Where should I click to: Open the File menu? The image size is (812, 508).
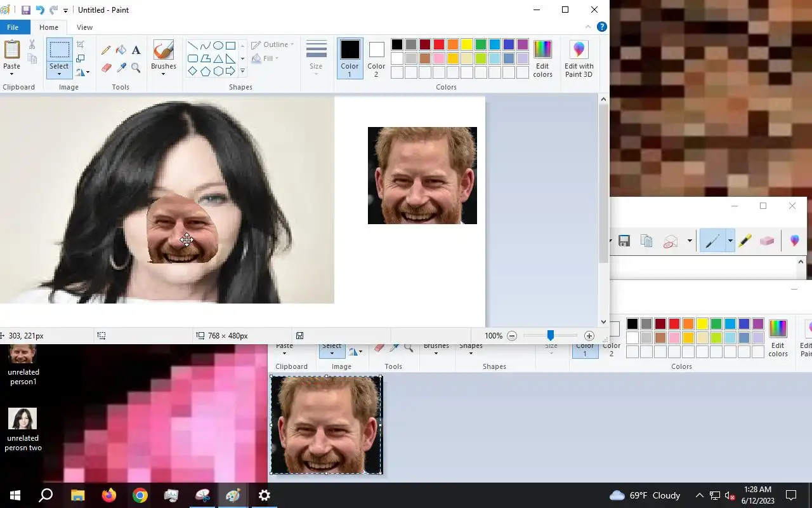13,27
